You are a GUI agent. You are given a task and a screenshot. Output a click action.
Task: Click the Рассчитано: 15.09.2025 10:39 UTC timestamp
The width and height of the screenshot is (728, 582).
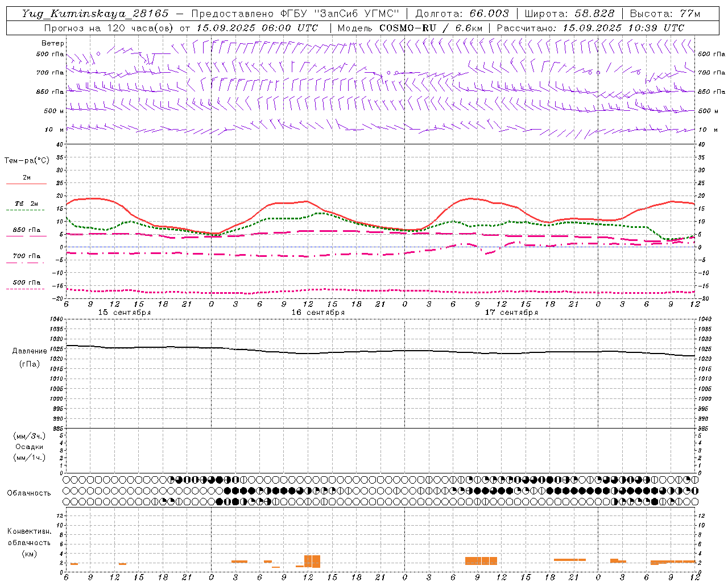[x=590, y=28]
